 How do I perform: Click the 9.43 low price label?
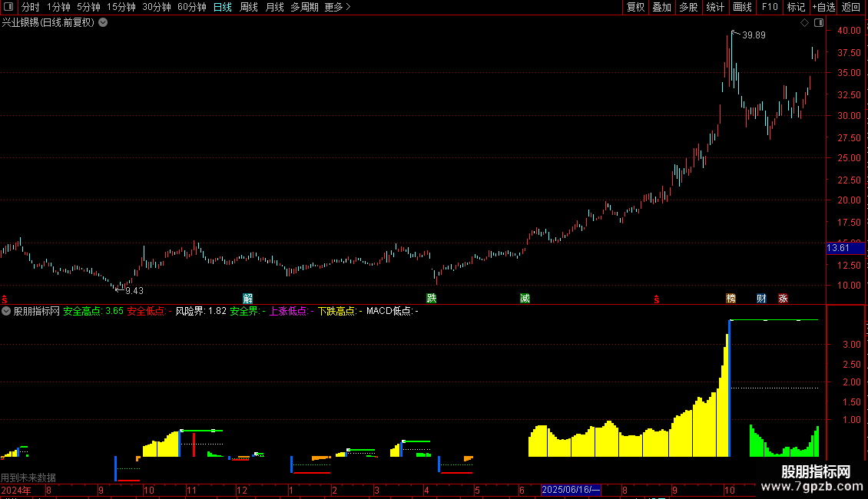[134, 290]
